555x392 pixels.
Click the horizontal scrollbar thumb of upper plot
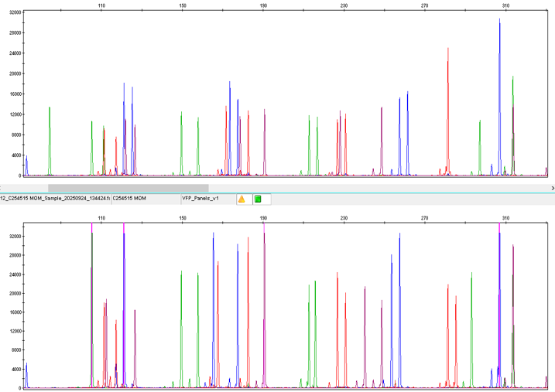pos(128,188)
